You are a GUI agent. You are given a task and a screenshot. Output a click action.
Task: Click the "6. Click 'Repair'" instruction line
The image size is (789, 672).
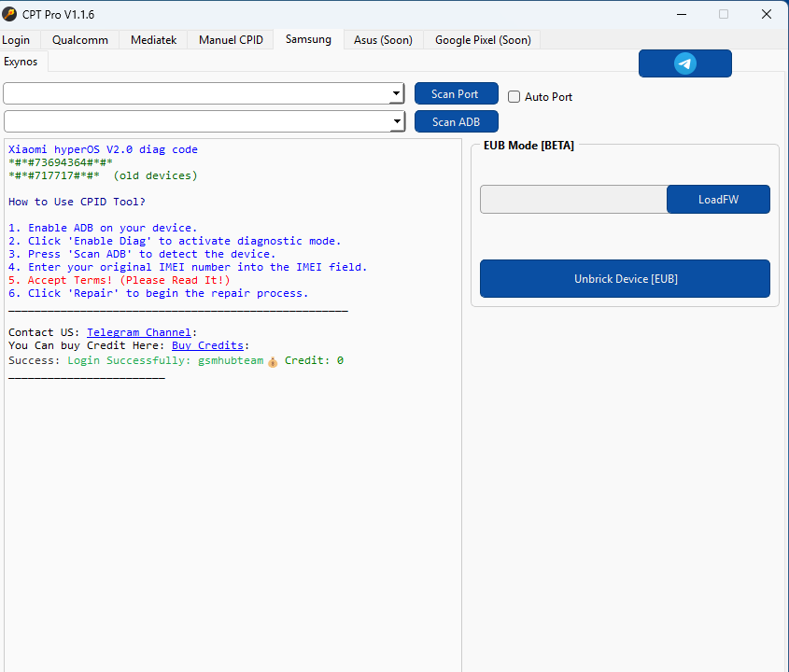[159, 293]
